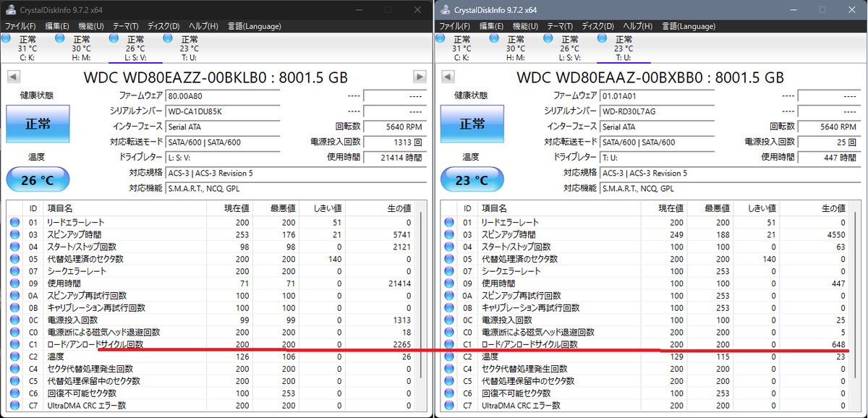The height and width of the screenshot is (418, 868).
Task: Click status icon for row 01 in left window
Action: click(x=14, y=223)
